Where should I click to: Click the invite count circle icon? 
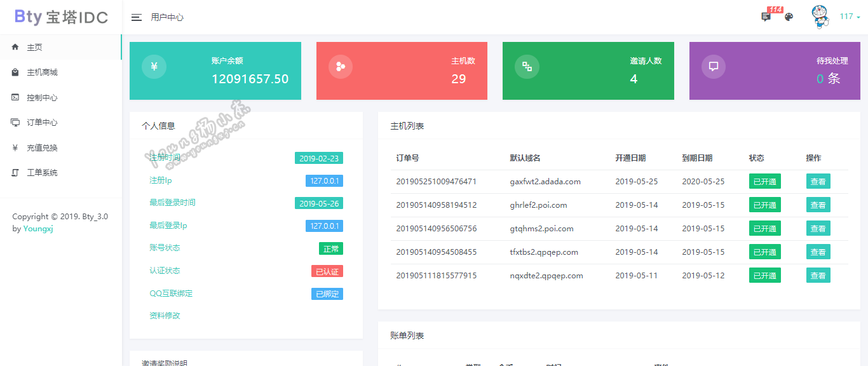coord(527,67)
